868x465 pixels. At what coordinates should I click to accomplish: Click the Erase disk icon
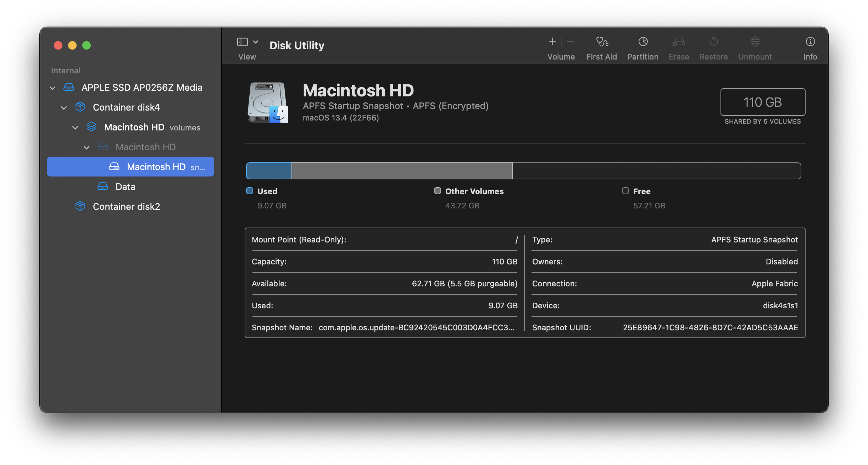click(x=679, y=42)
